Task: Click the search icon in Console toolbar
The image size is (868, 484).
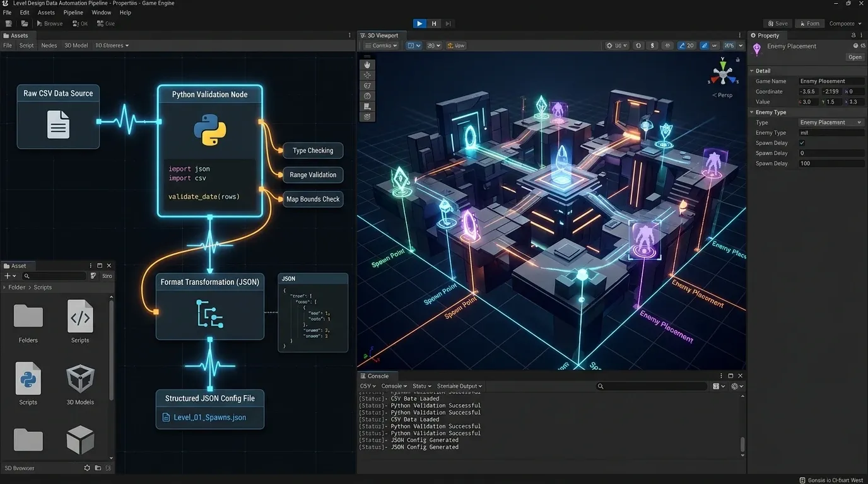Action: point(601,386)
